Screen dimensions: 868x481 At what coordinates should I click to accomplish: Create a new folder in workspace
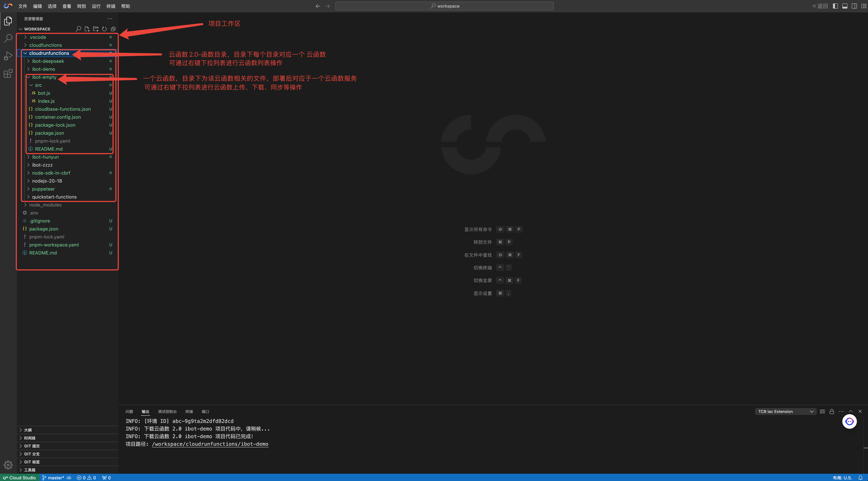point(96,29)
